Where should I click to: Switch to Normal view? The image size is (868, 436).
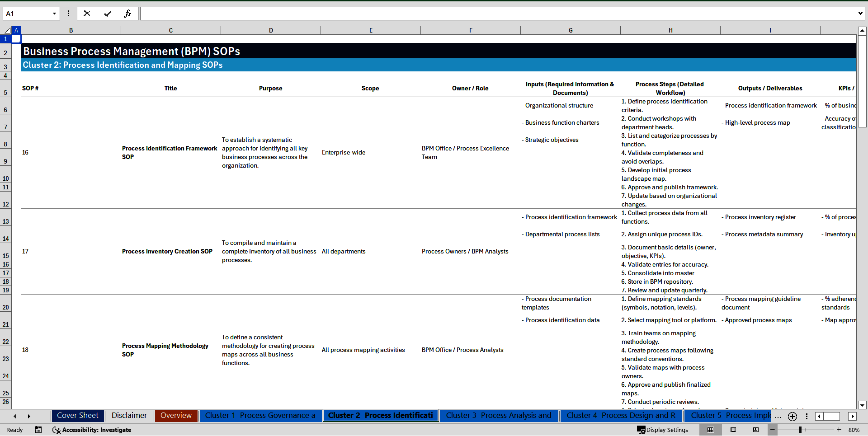click(x=710, y=430)
